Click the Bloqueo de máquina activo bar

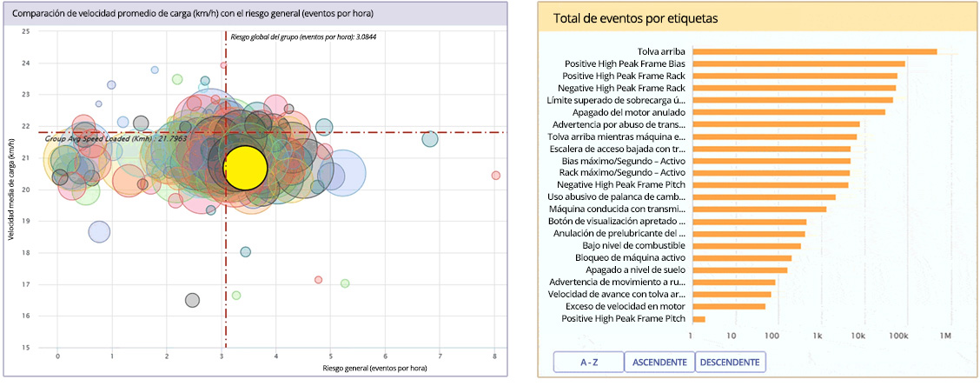click(743, 257)
